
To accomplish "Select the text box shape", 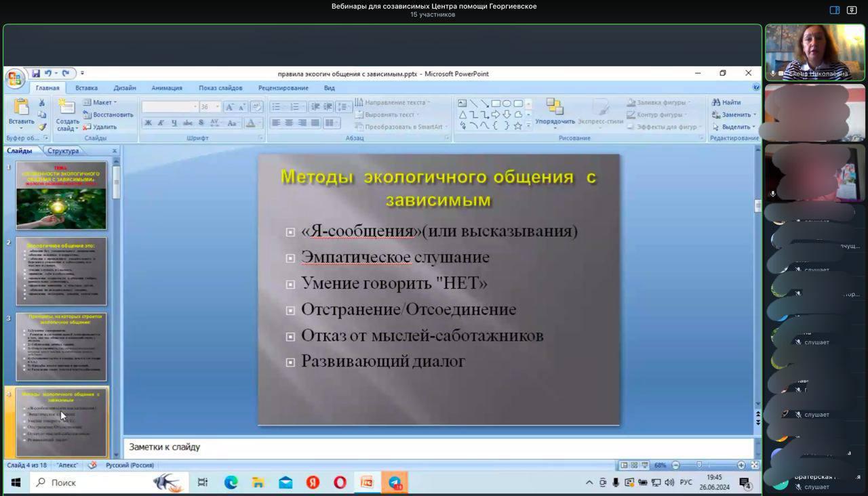I will pyautogui.click(x=462, y=104).
